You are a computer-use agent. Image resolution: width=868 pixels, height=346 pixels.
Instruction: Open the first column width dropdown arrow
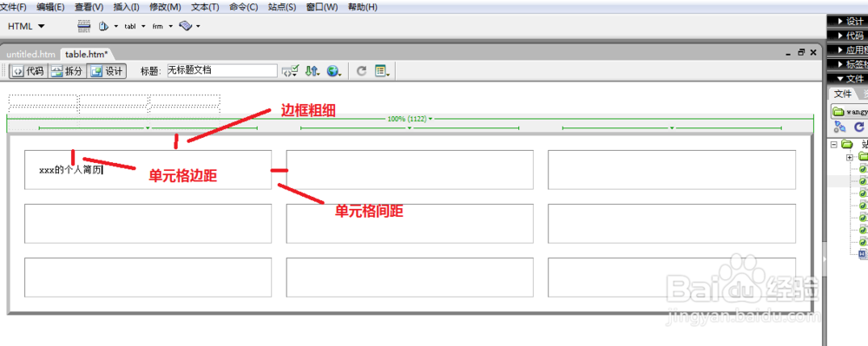(x=148, y=128)
